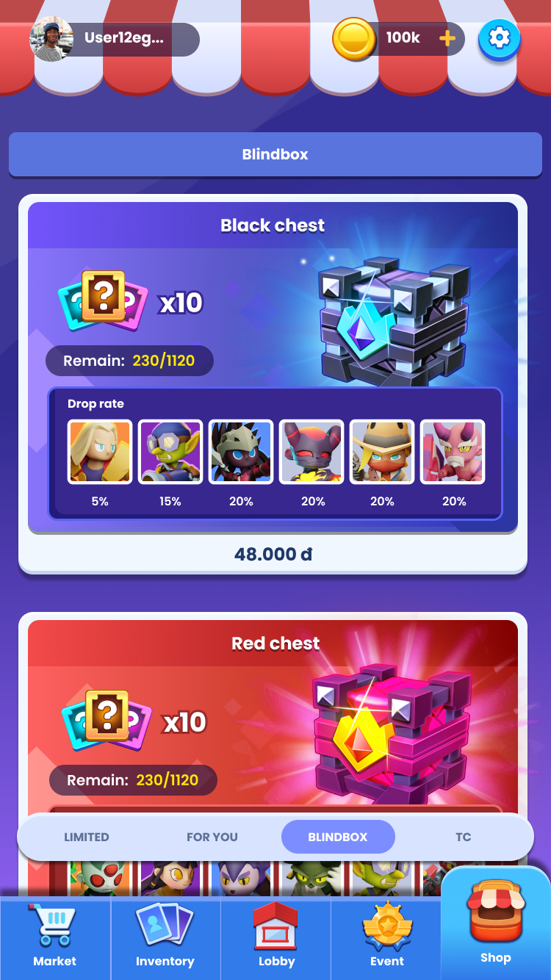
Task: Open the User12eg profile avatar
Action: coord(51,40)
